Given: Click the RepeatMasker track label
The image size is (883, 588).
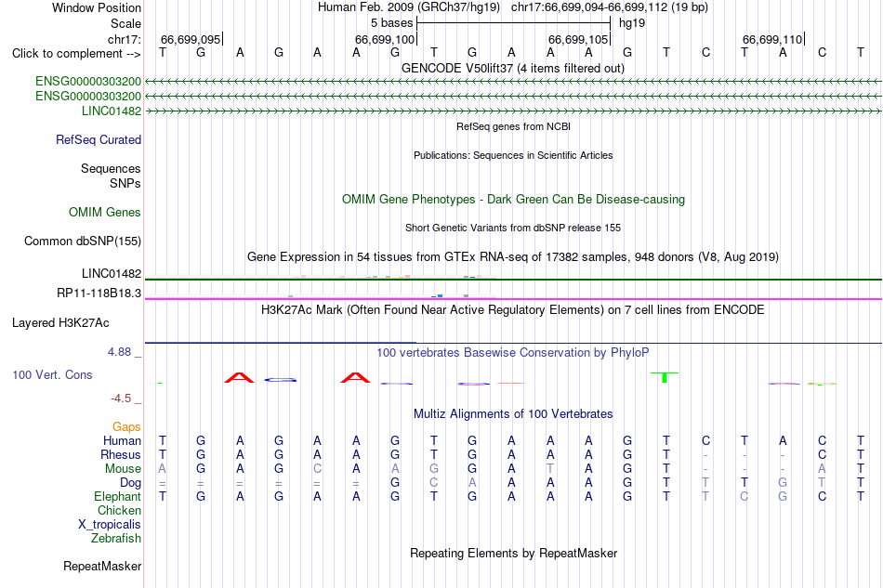Looking at the screenshot, I should (102, 566).
